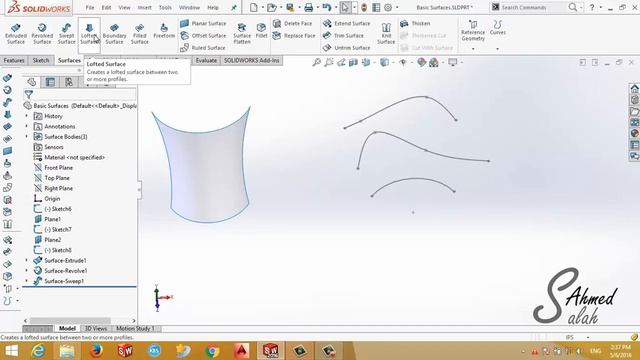Click the Zoom to Fit icon
This screenshot has height=360, width=640.
pos(316,62)
